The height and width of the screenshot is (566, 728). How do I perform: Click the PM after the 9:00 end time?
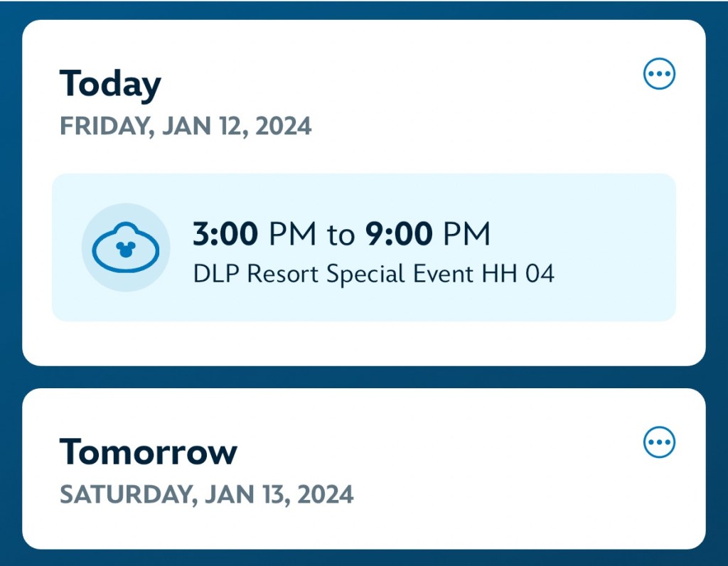(x=466, y=235)
